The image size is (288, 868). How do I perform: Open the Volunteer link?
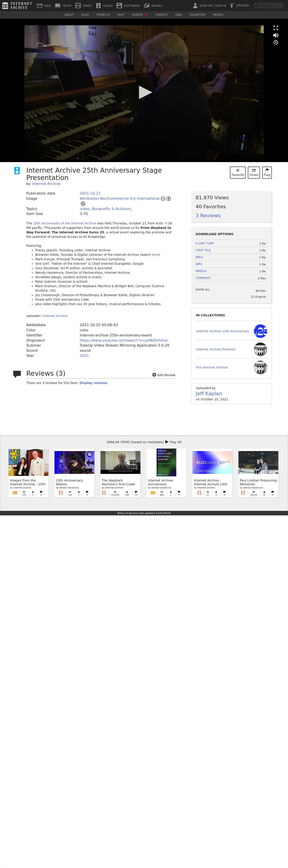[197, 15]
